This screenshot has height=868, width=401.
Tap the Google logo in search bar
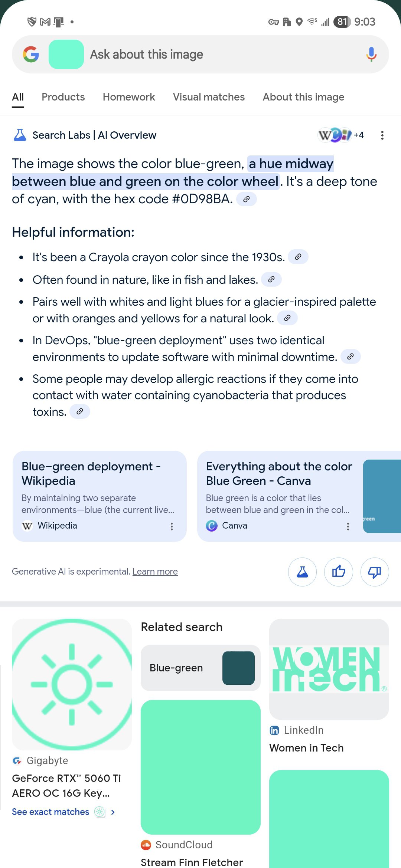[x=31, y=55]
